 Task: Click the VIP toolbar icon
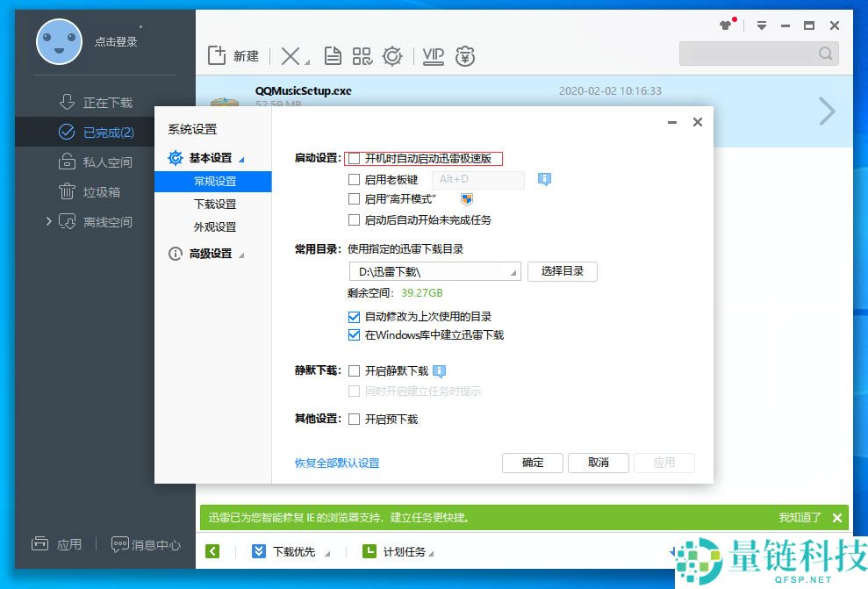(433, 56)
